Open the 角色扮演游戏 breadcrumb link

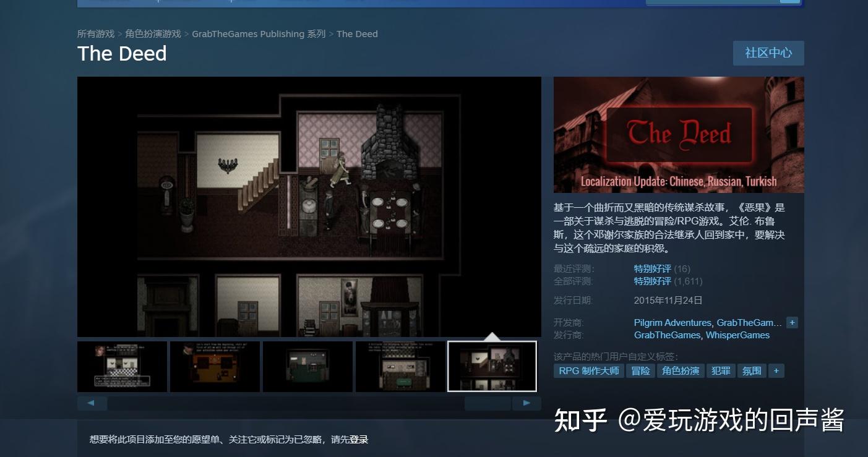[153, 34]
